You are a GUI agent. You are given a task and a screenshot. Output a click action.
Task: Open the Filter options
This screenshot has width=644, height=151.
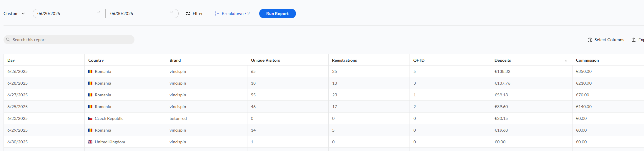(x=194, y=14)
